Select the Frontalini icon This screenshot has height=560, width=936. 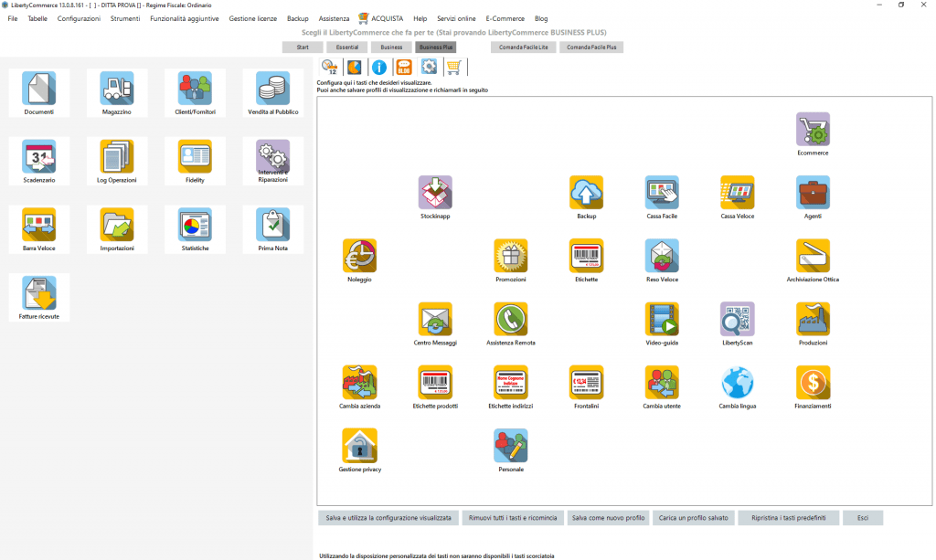[x=586, y=382]
